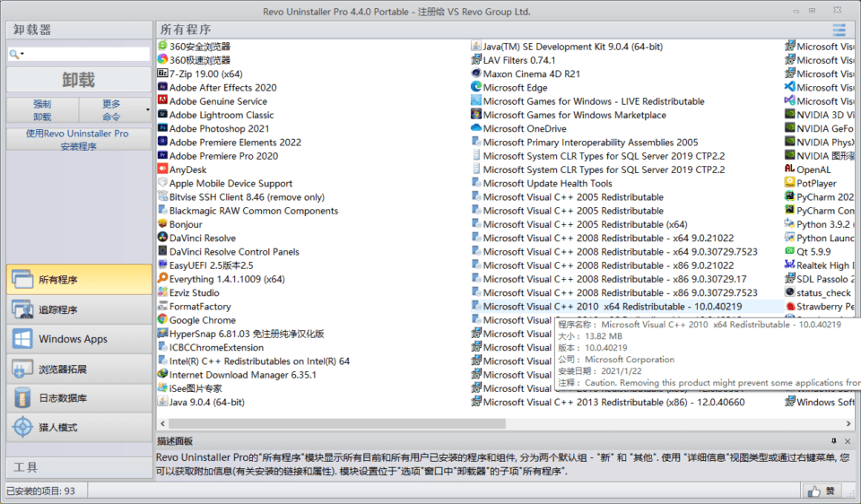861x504 pixels.
Task: Click the Adobe Photoshop 2021 icon
Action: point(162,128)
